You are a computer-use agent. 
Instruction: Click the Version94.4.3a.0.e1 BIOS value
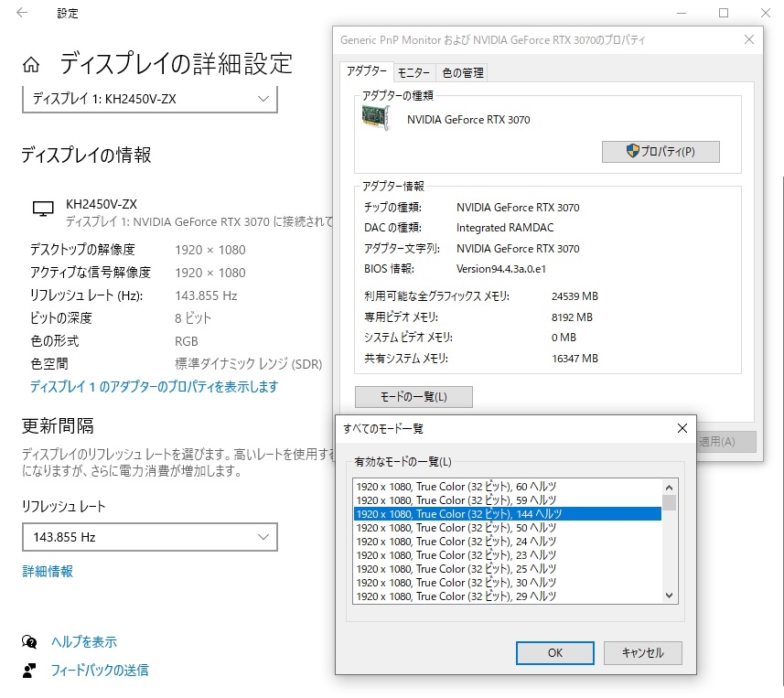pyautogui.click(x=501, y=269)
